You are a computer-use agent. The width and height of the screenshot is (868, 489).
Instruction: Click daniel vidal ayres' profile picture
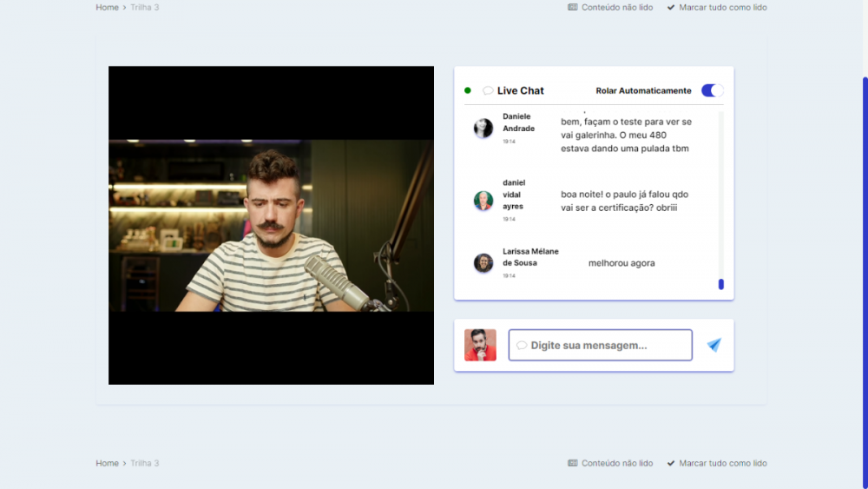[x=483, y=202]
